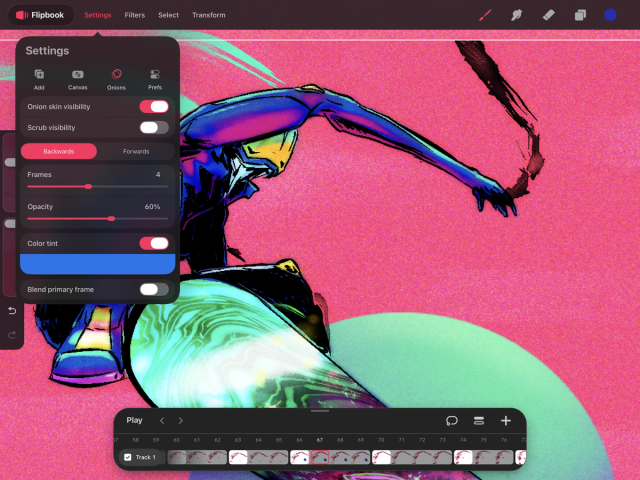Toggle the loop playback icon
Screen dimensions: 640x480
451,421
